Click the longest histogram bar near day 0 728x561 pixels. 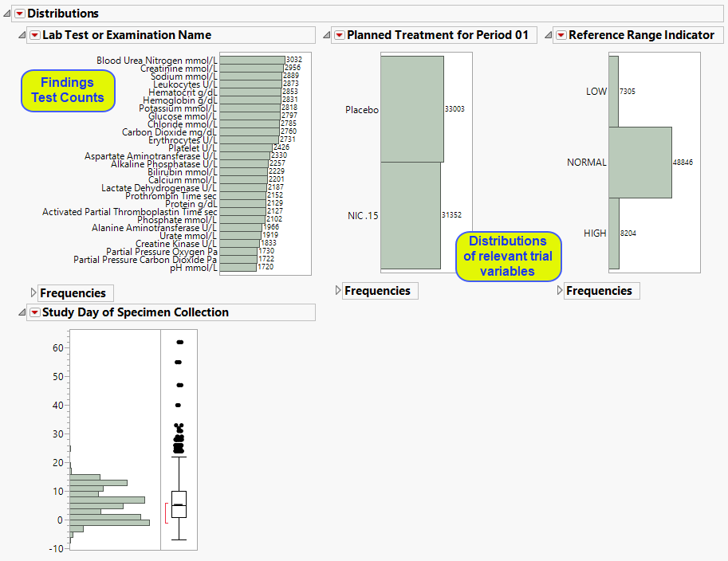point(109,523)
